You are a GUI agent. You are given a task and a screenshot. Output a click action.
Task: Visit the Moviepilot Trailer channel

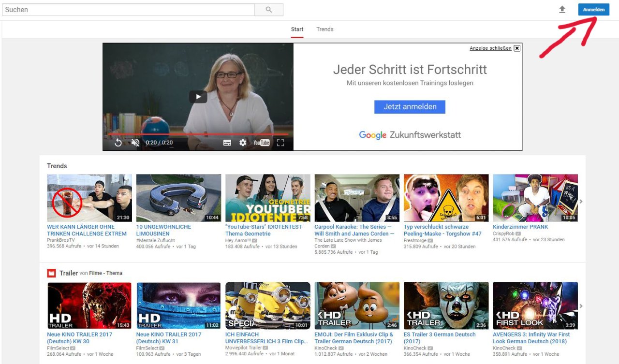point(243,348)
